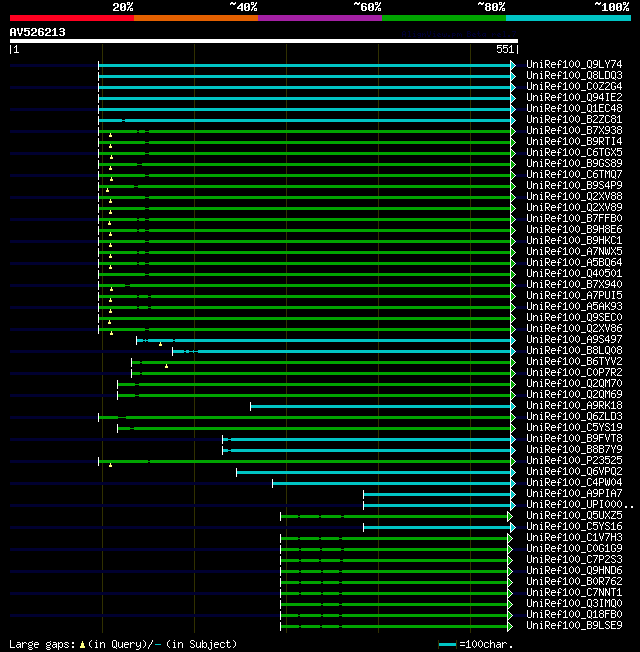Click the purple ~60% identity color band

click(x=320, y=18)
